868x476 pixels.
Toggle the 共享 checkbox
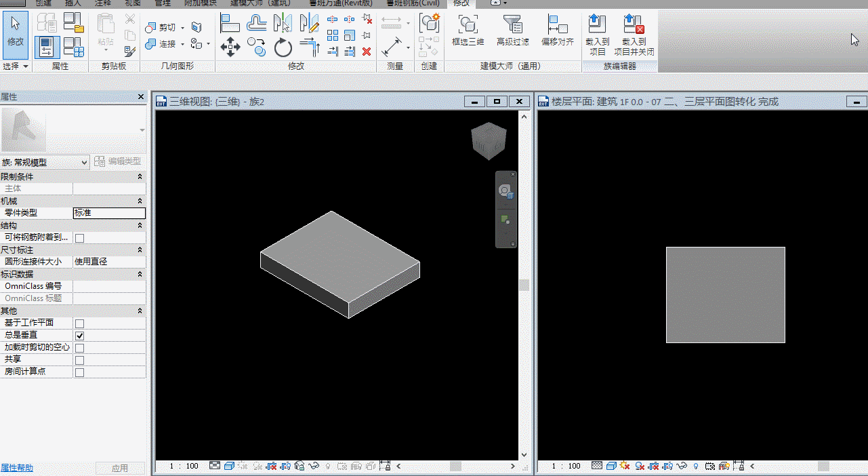pyautogui.click(x=79, y=360)
